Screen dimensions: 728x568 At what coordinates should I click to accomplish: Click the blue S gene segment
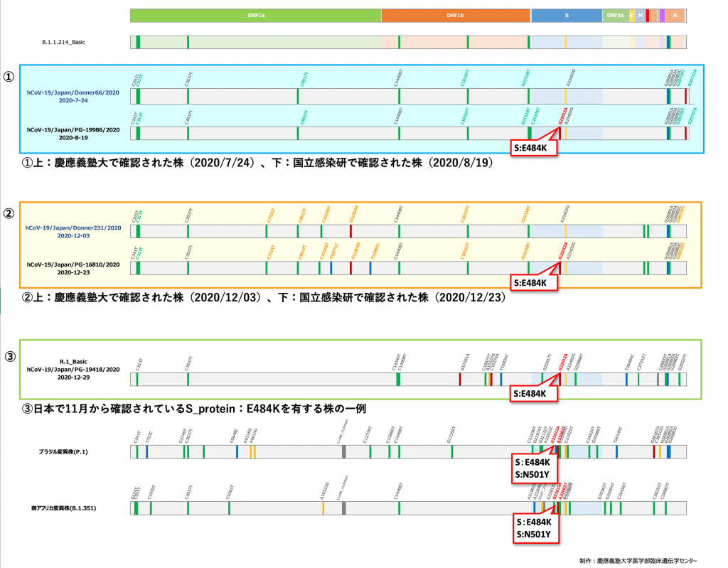point(567,15)
